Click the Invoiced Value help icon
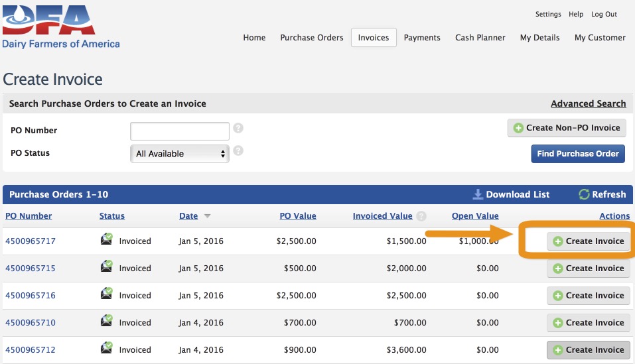635x364 pixels. click(421, 216)
